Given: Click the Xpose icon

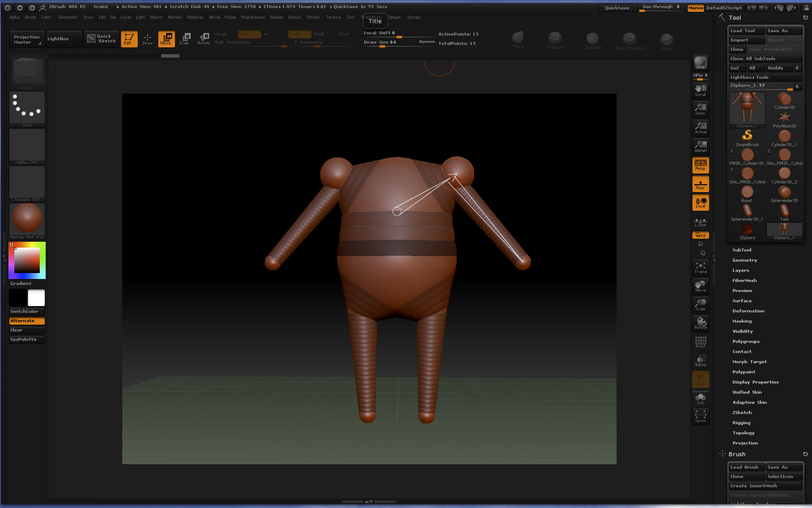Looking at the screenshot, I should [x=700, y=416].
